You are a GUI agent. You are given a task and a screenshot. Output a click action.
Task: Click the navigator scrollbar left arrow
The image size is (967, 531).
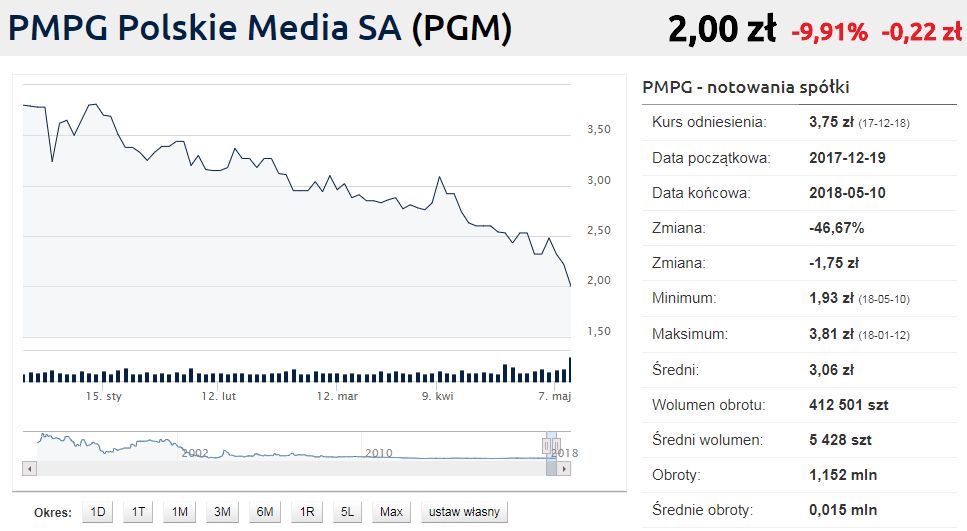29,468
